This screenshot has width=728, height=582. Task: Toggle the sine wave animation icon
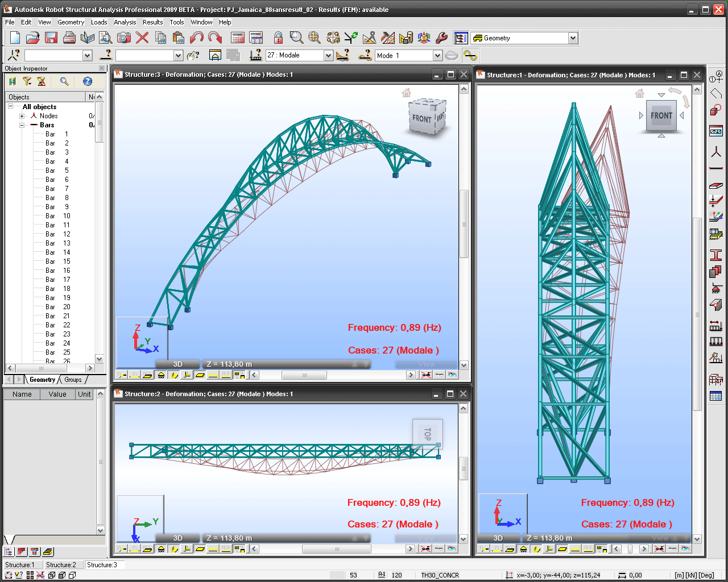tap(470, 55)
